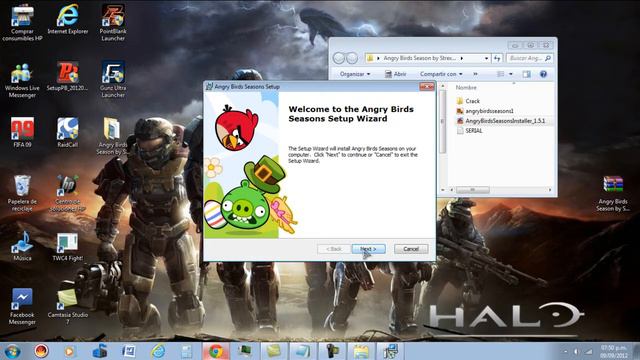640x360 pixels.
Task: Click the Buscar search field in Explorer
Action: pos(530,58)
